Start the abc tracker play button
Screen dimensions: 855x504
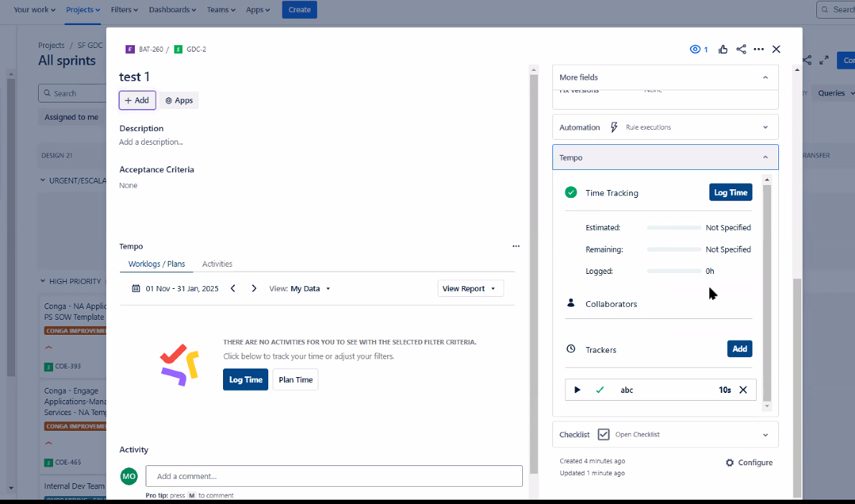pos(577,390)
